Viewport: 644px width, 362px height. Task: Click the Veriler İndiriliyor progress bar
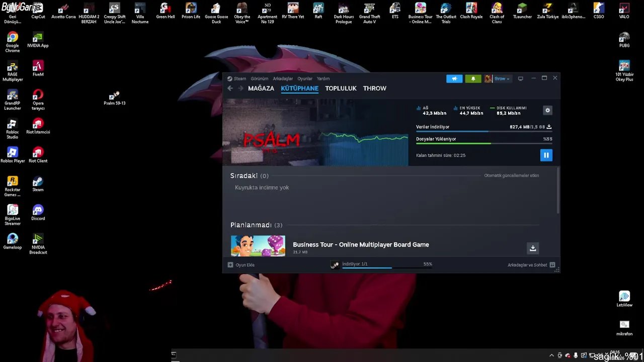[x=484, y=132]
